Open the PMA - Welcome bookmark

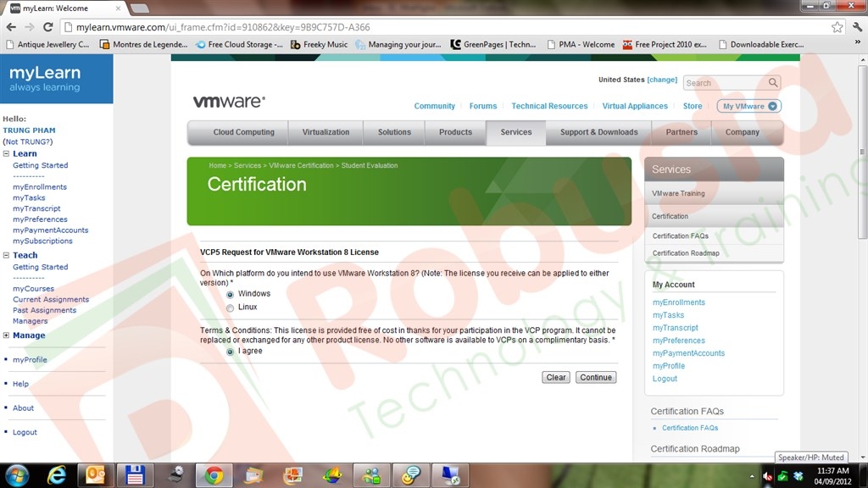coord(581,44)
